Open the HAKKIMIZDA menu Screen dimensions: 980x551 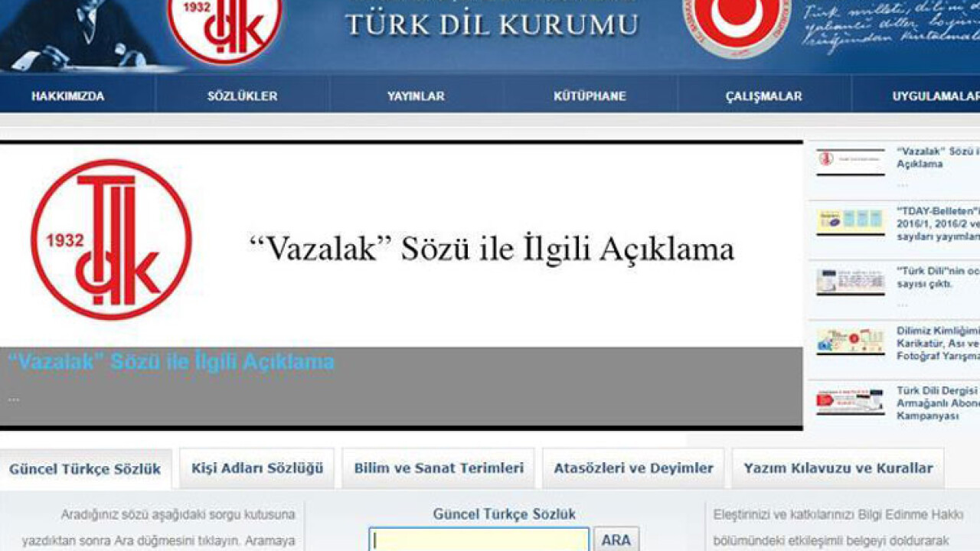(67, 96)
